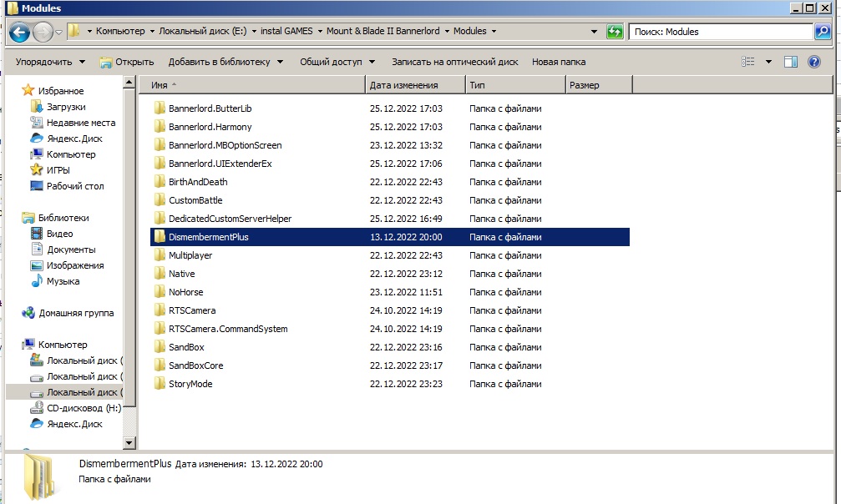Select the BirthAndDeath folder icon
841x504 pixels.
coord(160,182)
